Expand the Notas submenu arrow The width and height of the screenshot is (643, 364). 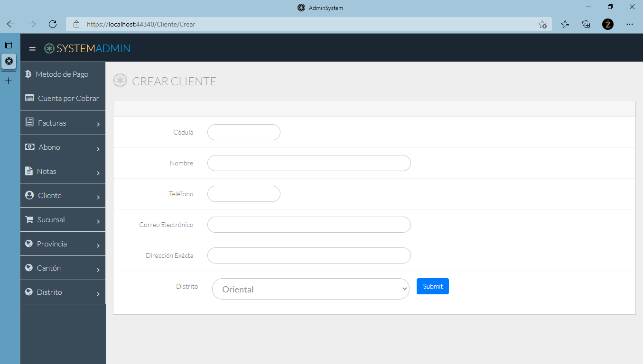pyautogui.click(x=98, y=173)
